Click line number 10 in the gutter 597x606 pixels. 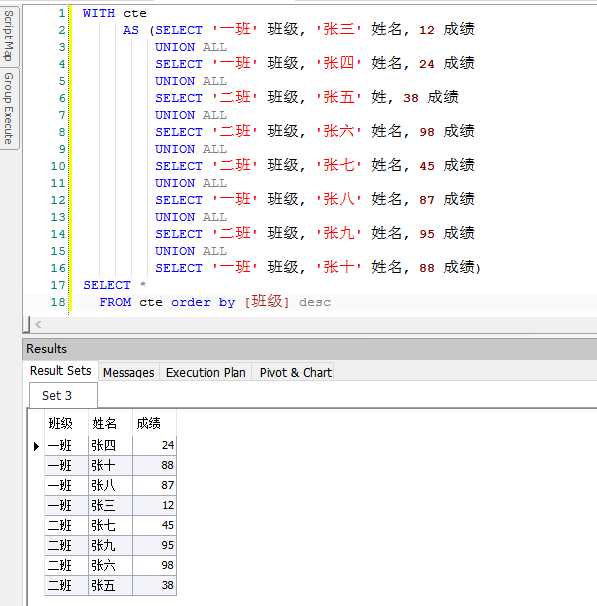pyautogui.click(x=58, y=166)
